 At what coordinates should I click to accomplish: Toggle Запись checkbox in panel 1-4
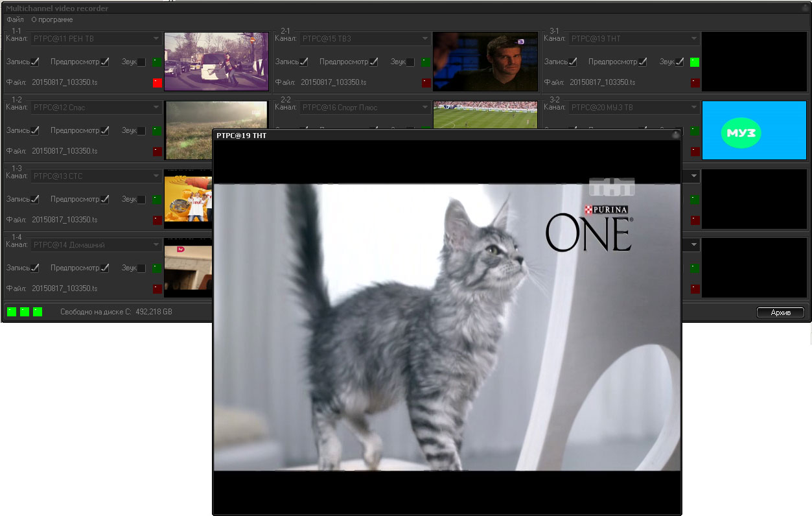35,268
